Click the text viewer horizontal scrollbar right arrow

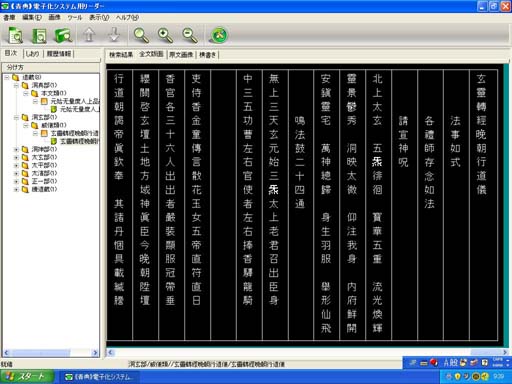pos(505,352)
